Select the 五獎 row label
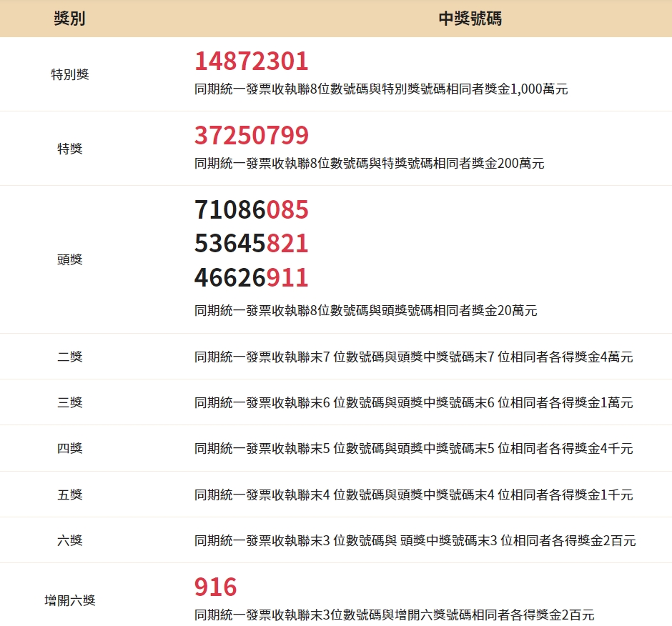Screen dimensions: 672x626 click(x=70, y=495)
